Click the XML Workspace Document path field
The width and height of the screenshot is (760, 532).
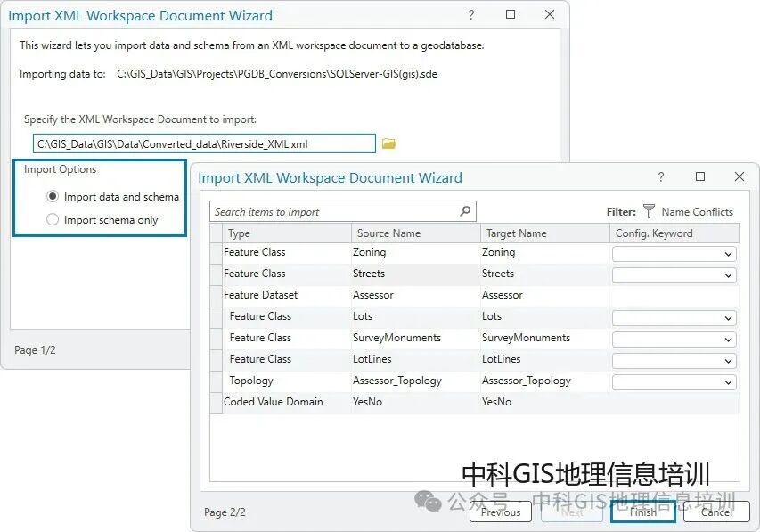pyautogui.click(x=204, y=143)
